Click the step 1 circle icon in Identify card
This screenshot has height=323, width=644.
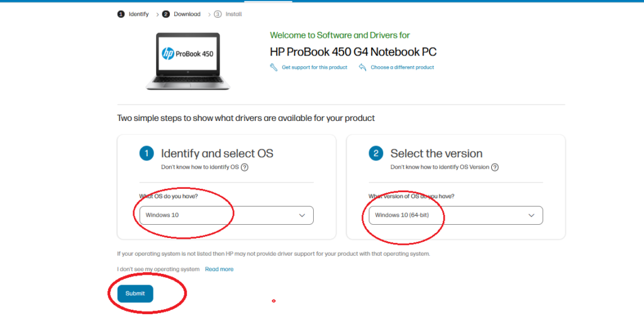(x=147, y=153)
